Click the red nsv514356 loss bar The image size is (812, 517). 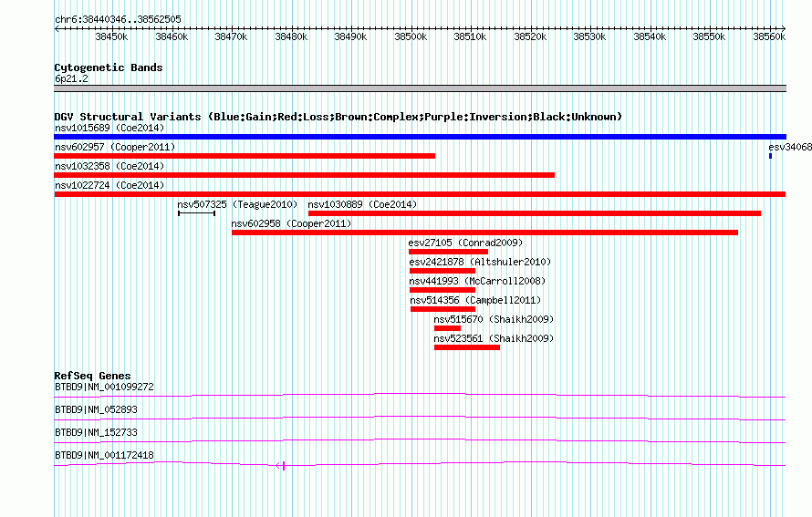[442, 309]
